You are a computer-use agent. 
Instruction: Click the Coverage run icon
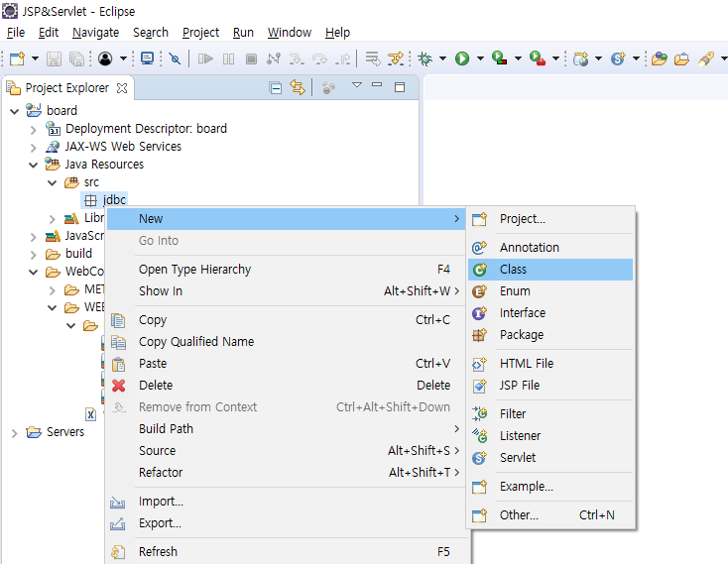(x=499, y=58)
